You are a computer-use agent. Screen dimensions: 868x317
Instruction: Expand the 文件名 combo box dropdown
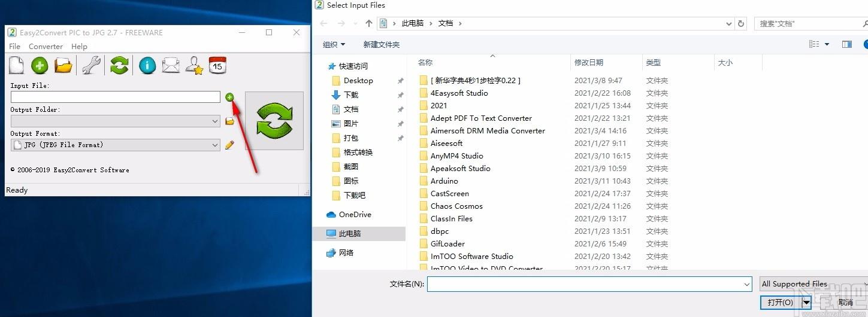pyautogui.click(x=747, y=284)
